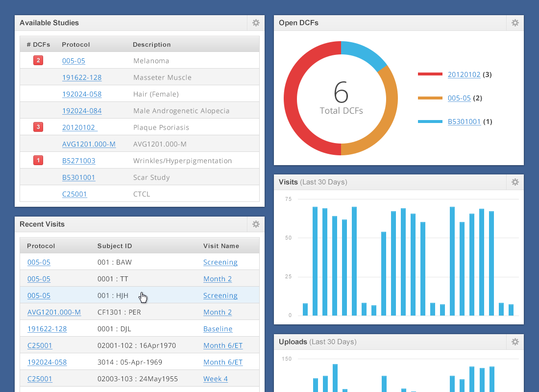Open protocol 192024-084 study link
This screenshot has height=392, width=539.
tap(82, 111)
